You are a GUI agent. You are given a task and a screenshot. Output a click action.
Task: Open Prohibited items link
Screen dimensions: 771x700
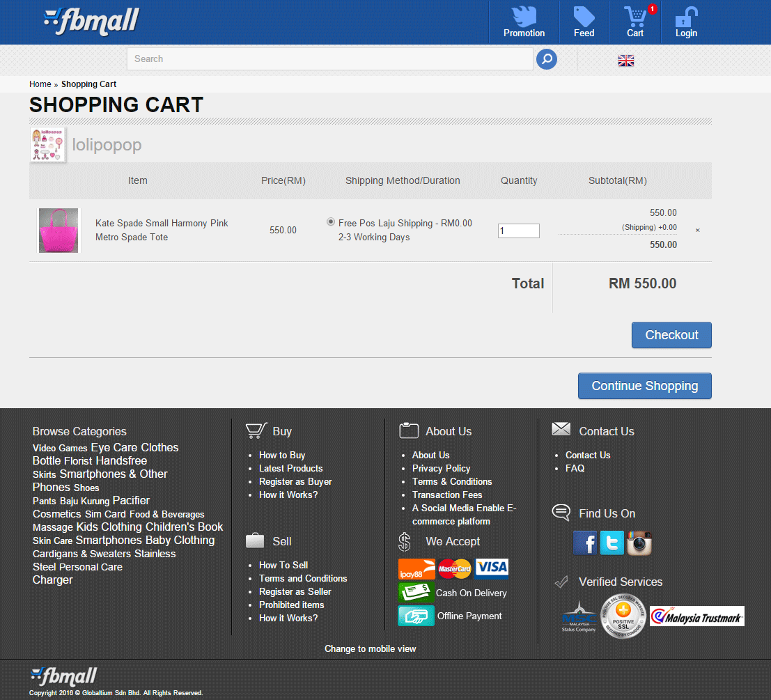coord(292,605)
